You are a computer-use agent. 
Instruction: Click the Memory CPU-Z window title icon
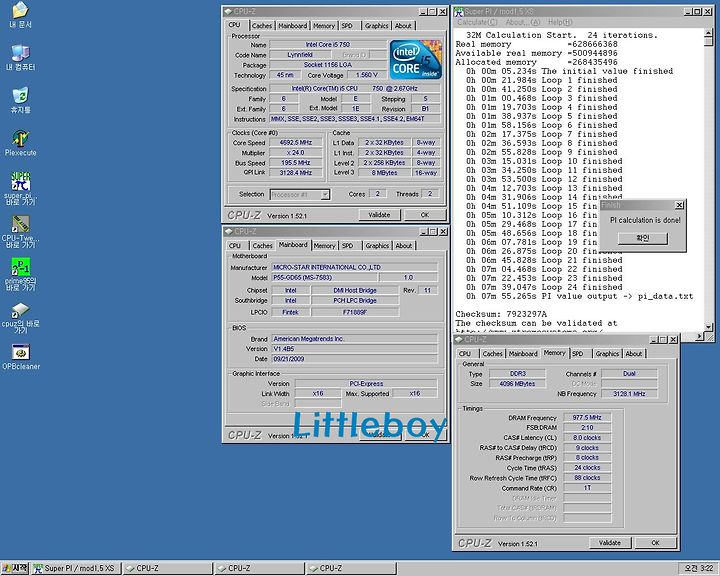tap(459, 339)
